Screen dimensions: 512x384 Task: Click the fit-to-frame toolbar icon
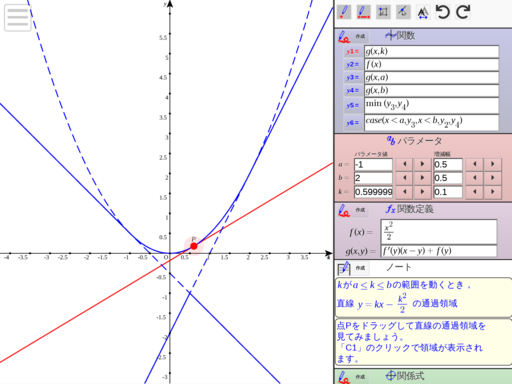click(383, 12)
